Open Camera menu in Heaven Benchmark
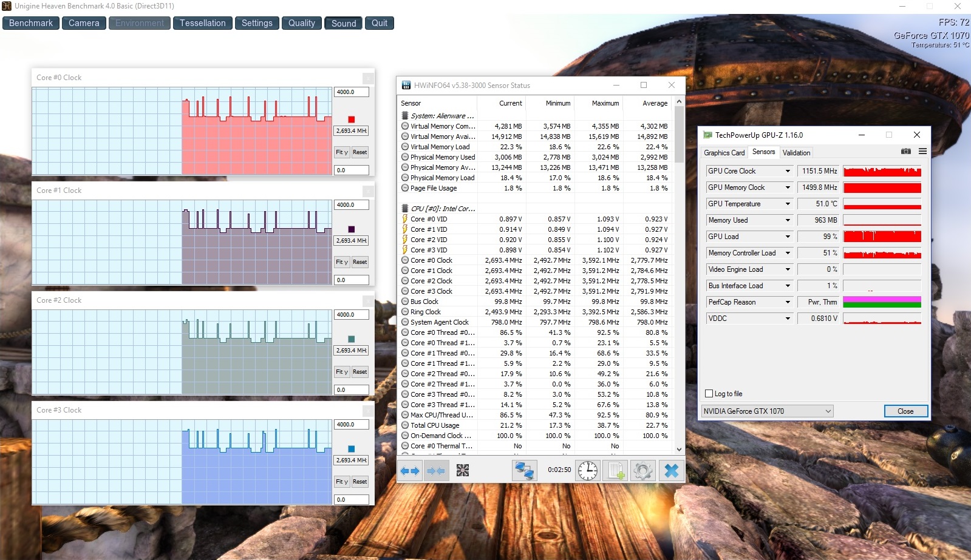 click(x=84, y=23)
